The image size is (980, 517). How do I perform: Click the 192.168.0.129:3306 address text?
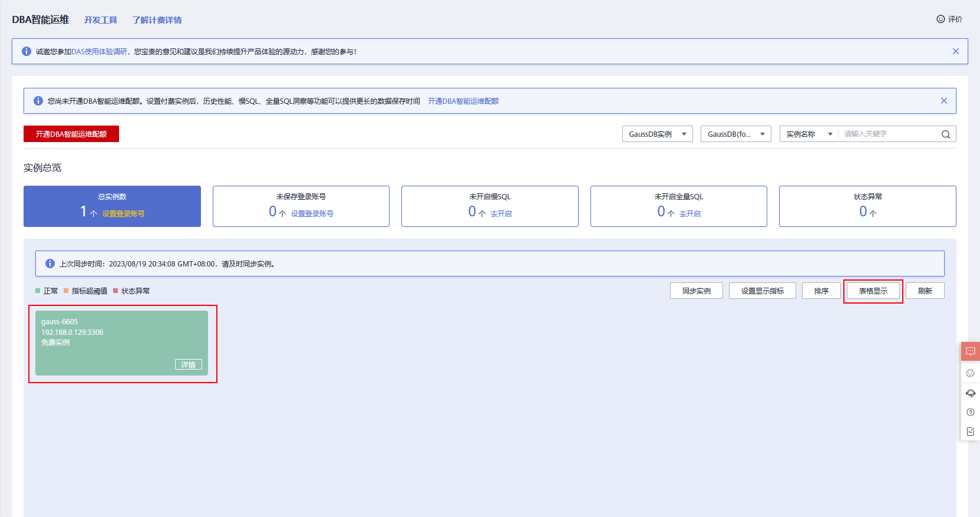[72, 332]
